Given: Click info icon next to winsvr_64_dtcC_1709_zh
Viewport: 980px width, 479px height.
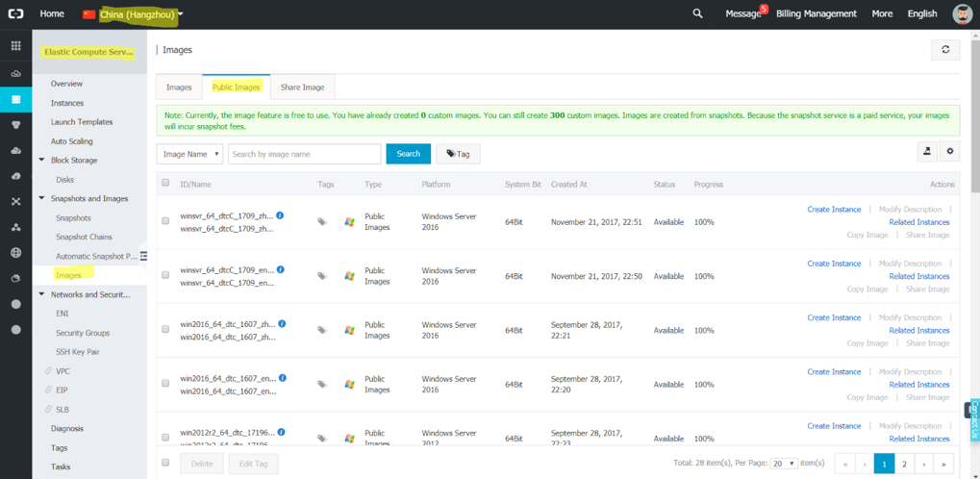Looking at the screenshot, I should (x=281, y=215).
